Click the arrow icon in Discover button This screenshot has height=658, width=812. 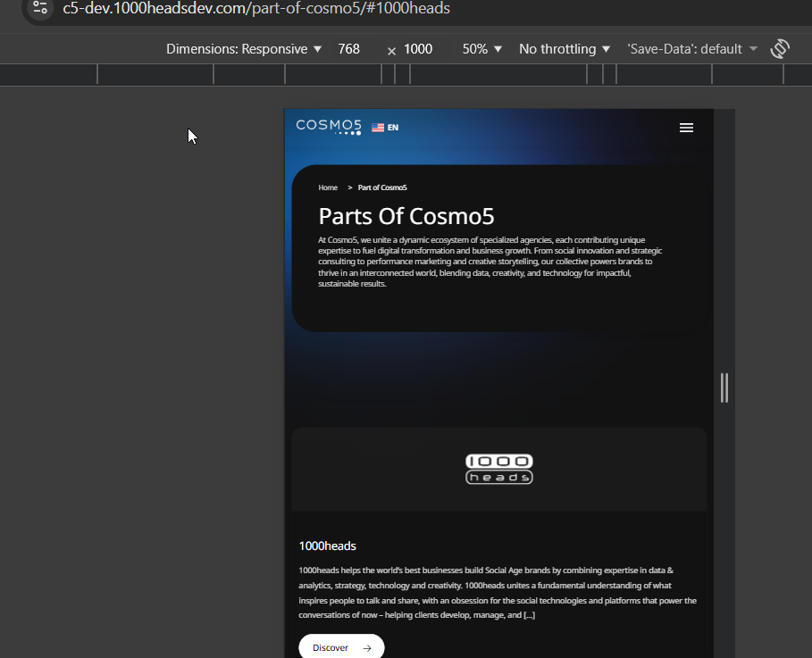pyautogui.click(x=367, y=648)
